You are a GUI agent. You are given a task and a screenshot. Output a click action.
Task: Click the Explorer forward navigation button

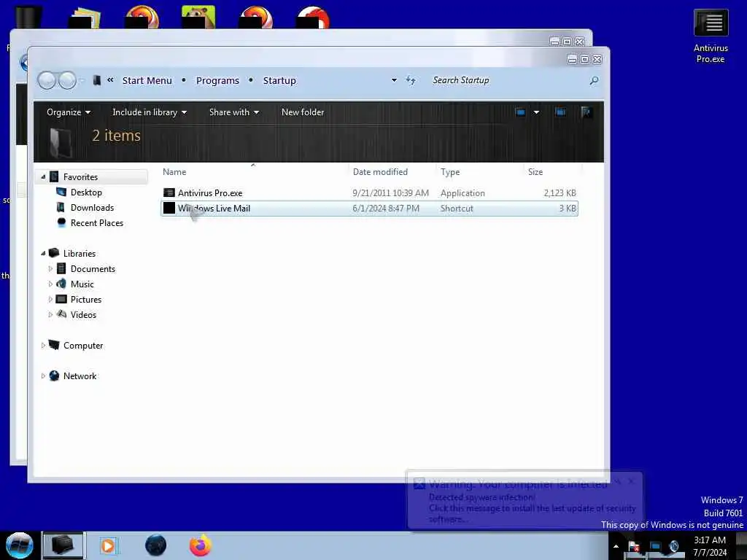(67, 80)
